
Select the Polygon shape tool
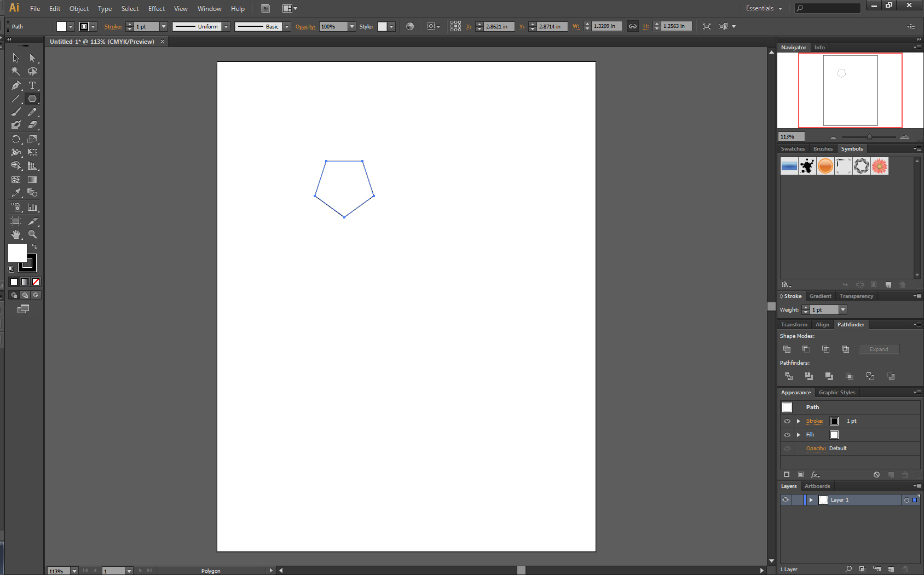pos(32,99)
